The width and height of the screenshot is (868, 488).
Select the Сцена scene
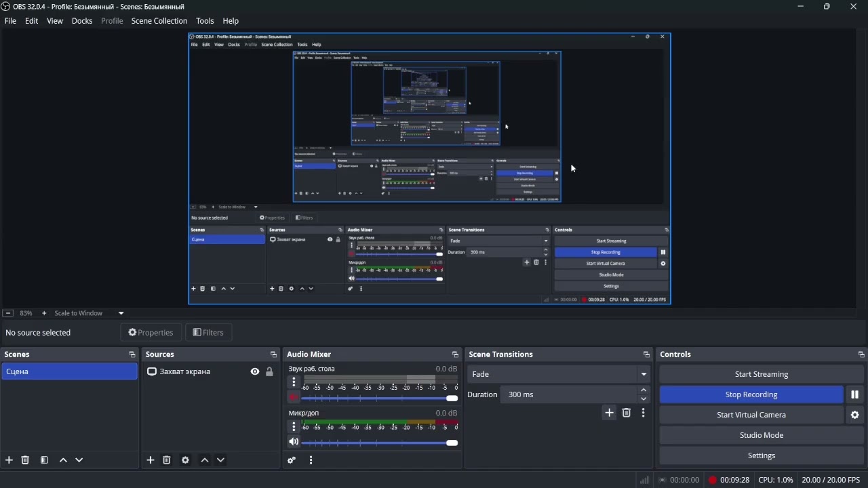tap(69, 372)
